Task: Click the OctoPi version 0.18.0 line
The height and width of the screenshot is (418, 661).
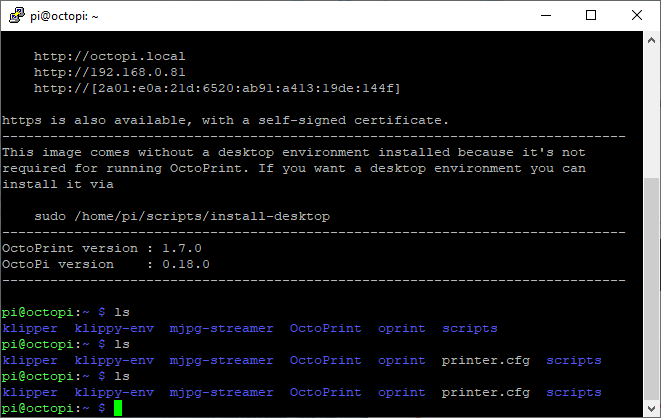Action: 106,264
